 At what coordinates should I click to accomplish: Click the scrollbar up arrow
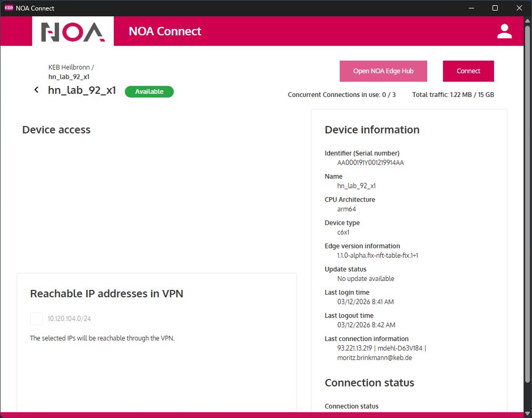pos(528,21)
